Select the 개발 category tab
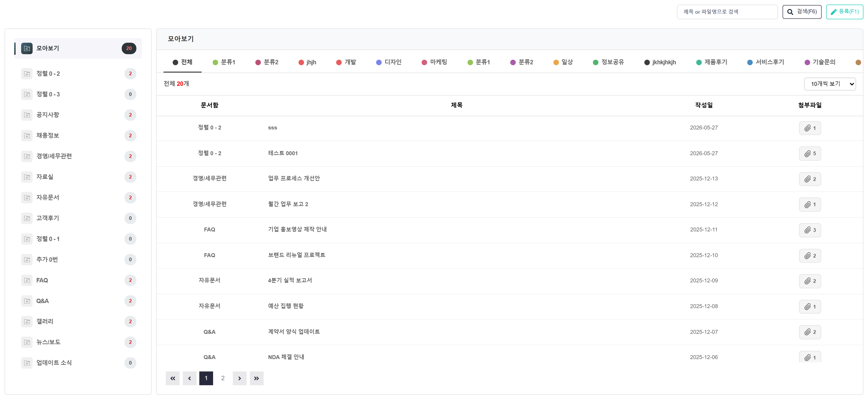 pos(346,62)
